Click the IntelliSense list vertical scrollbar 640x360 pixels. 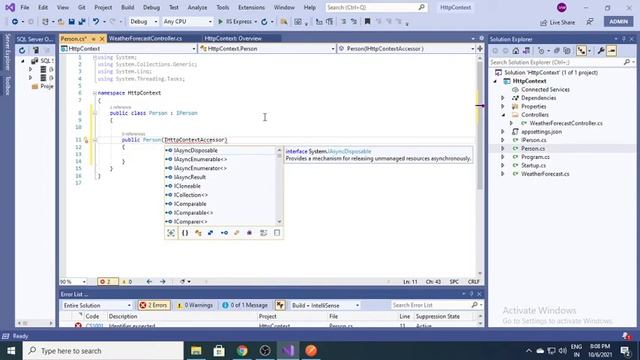pyautogui.click(x=279, y=186)
